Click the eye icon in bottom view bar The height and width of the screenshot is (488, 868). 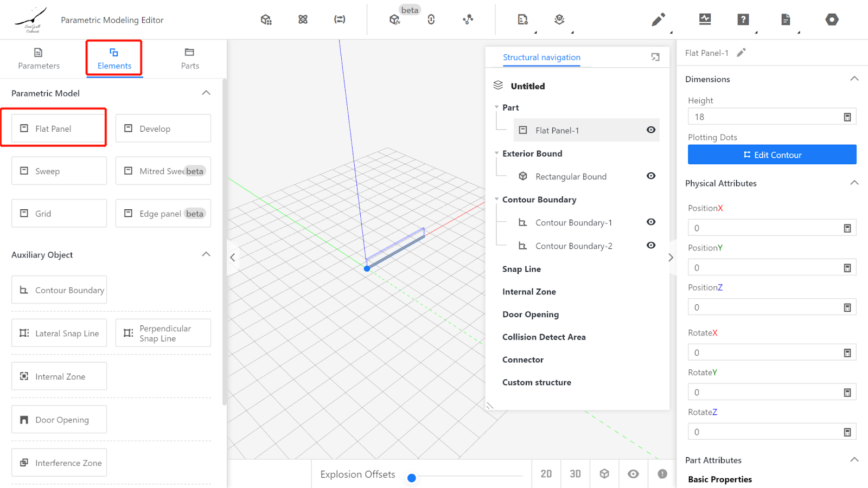tap(633, 474)
